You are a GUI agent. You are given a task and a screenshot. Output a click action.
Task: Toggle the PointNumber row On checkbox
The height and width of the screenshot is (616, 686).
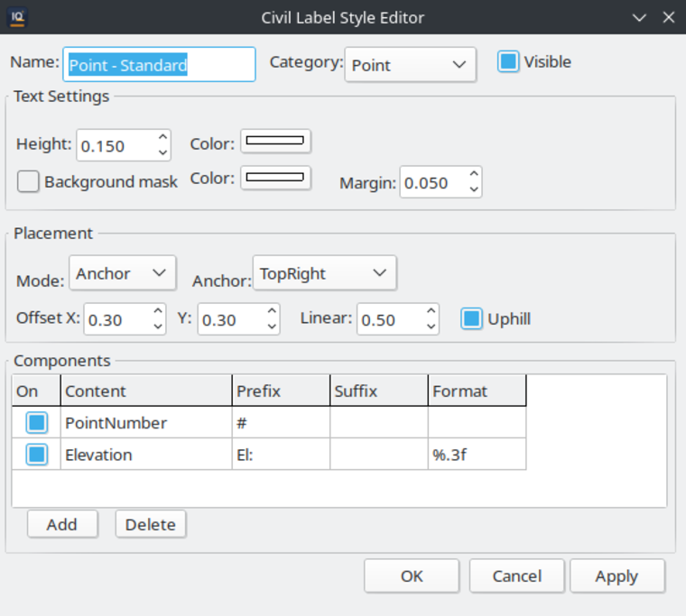(37, 423)
